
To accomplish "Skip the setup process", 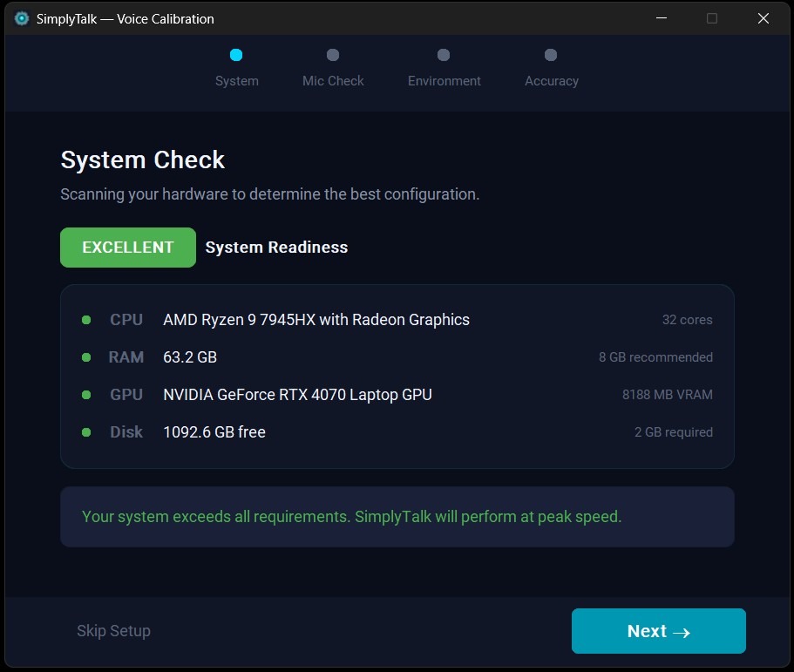I will point(113,630).
